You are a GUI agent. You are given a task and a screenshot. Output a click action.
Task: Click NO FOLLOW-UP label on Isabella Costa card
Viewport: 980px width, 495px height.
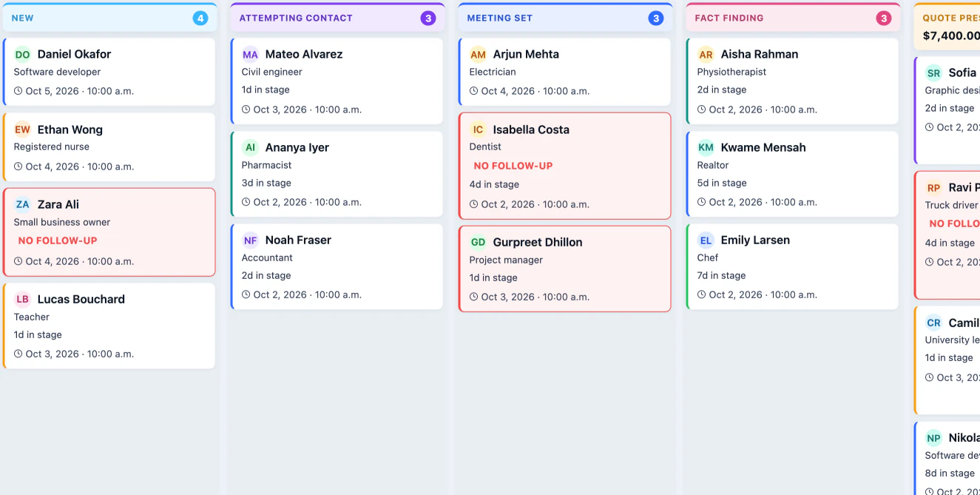pos(513,166)
